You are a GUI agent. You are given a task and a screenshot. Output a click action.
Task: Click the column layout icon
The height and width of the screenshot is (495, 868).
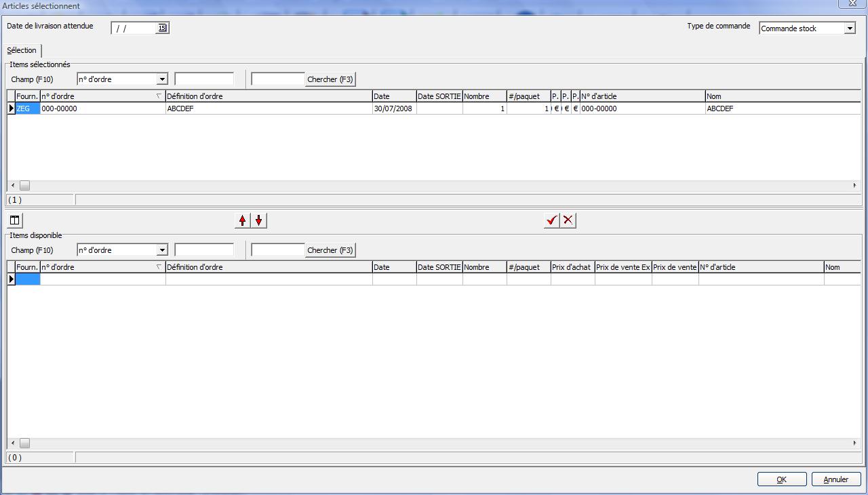14,220
